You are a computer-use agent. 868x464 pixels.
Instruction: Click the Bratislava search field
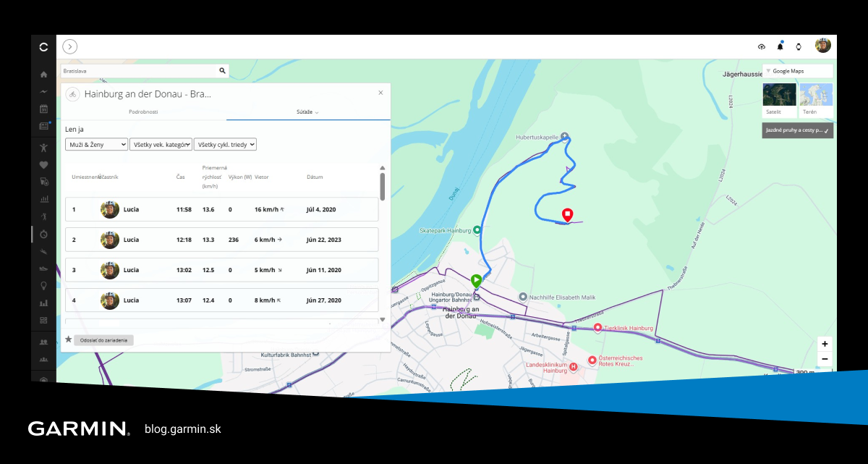tap(139, 71)
